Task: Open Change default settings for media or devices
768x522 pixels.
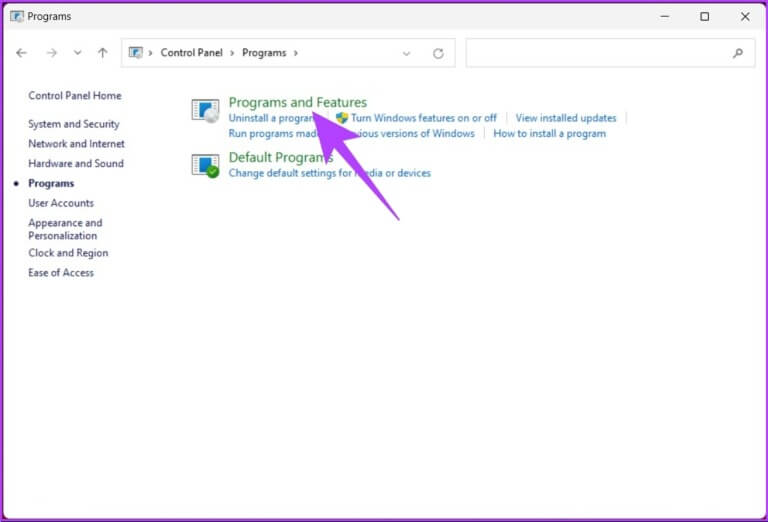Action: click(330, 173)
